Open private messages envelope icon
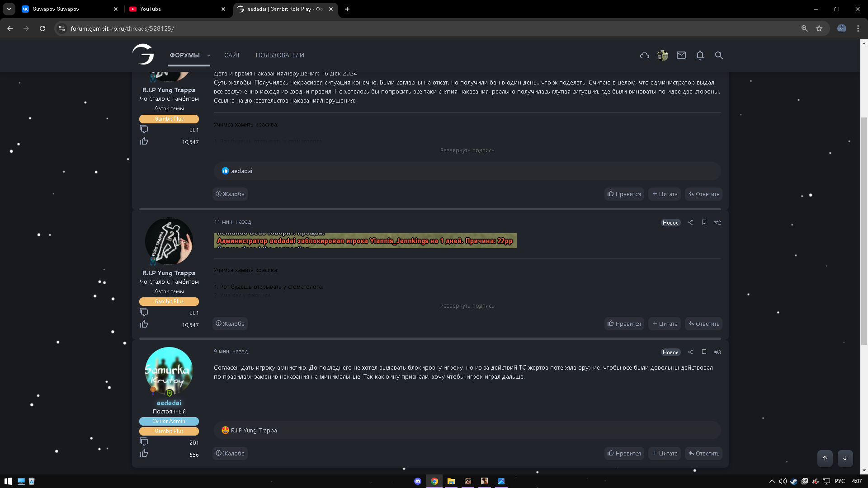 (681, 55)
